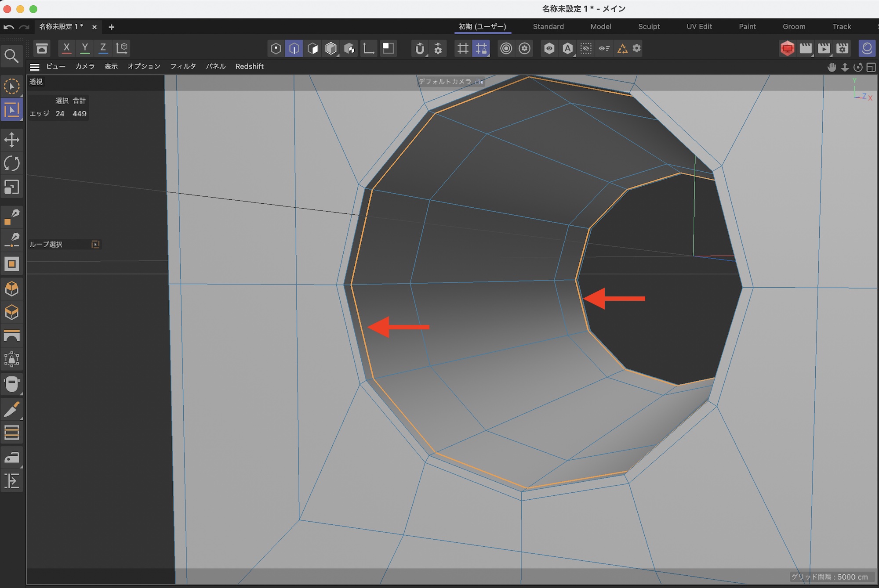Viewport: 879px width, 588px height.
Task: Click the search magnifier icon
Action: pos(11,56)
